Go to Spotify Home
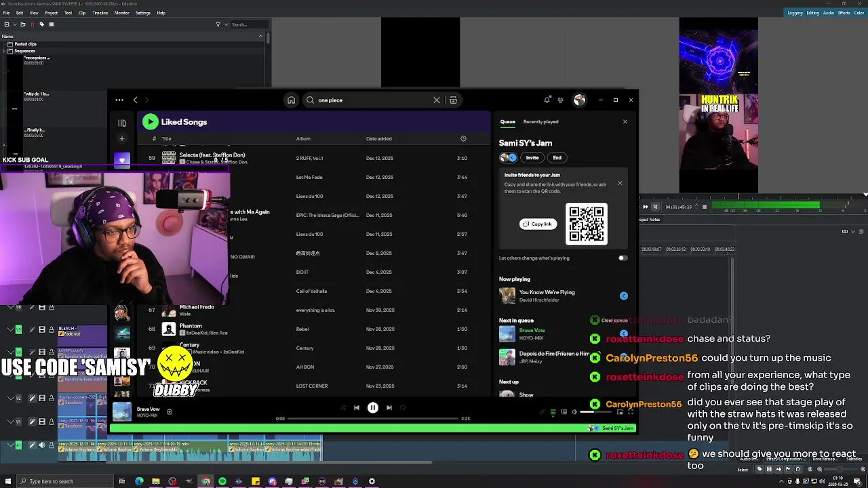 tap(291, 100)
